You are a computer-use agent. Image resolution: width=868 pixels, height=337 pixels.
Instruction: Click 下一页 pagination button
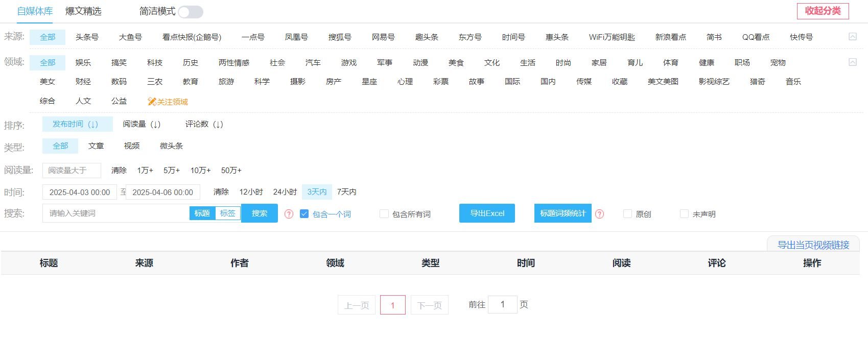pos(429,305)
